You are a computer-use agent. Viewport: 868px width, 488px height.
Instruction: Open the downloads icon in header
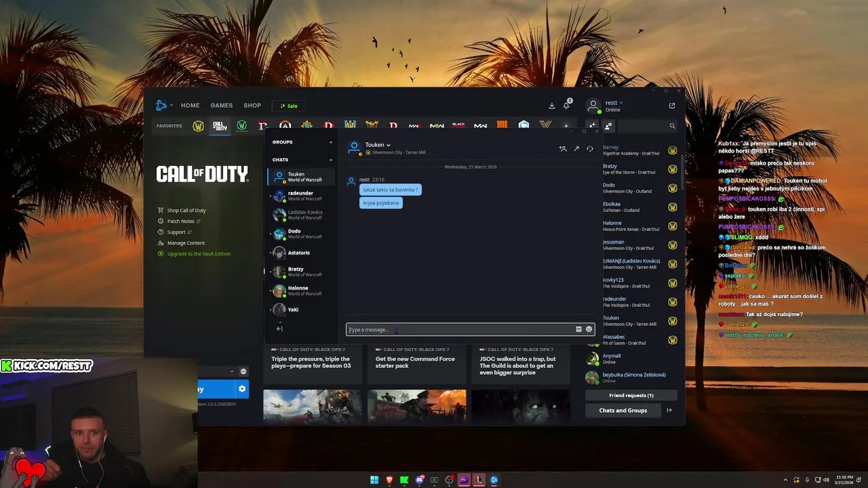(552, 106)
